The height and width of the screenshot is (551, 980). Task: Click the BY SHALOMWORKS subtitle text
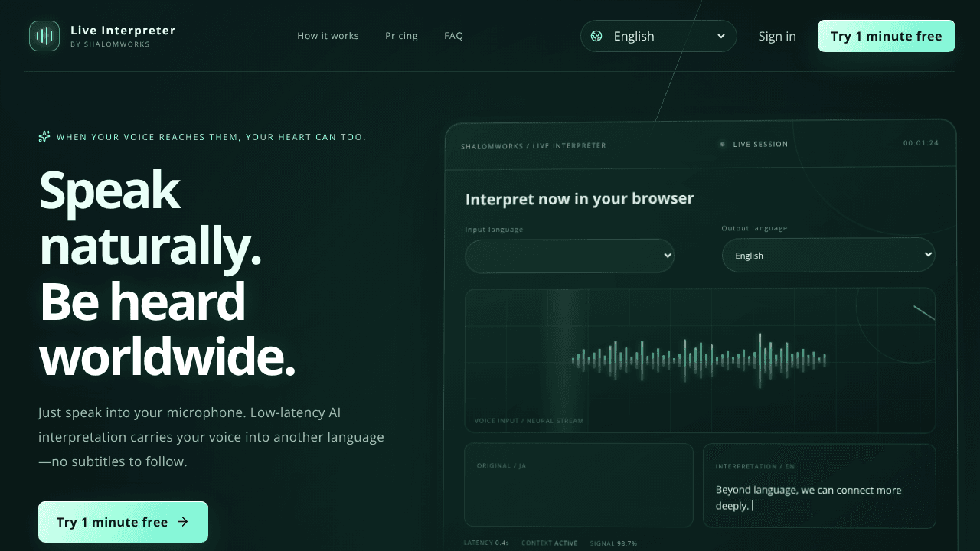click(110, 44)
